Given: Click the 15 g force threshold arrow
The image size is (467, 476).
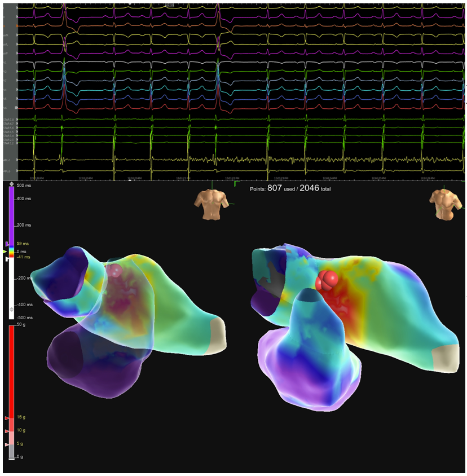Looking at the screenshot, I should click(x=6, y=417).
